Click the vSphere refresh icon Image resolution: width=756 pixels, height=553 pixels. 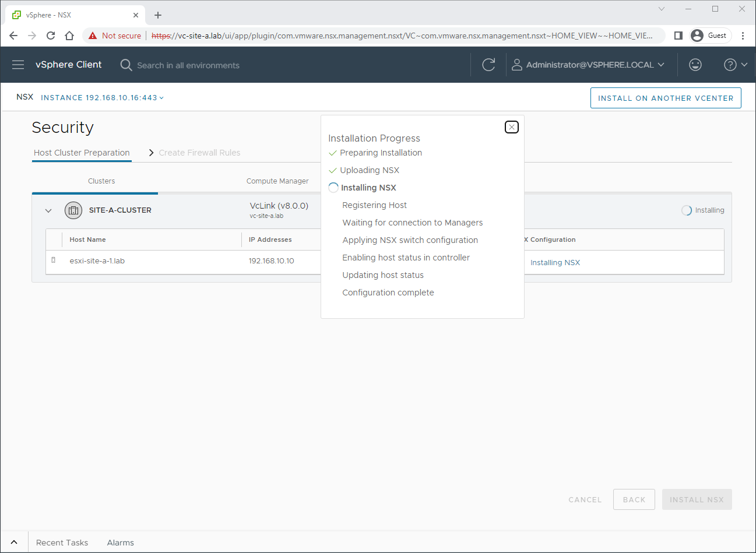point(488,65)
